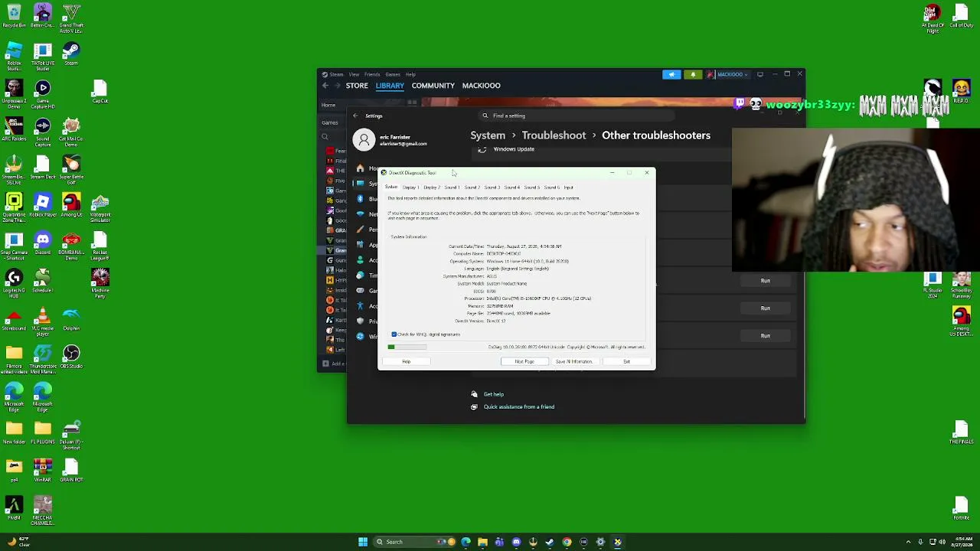The height and width of the screenshot is (551, 980).
Task: Click the first Run troubleshooter button
Action: [x=766, y=281]
